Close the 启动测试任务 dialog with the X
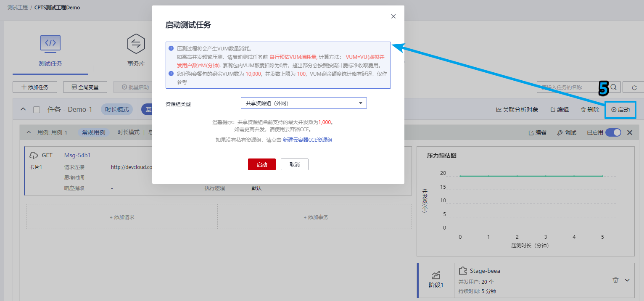 click(x=393, y=16)
